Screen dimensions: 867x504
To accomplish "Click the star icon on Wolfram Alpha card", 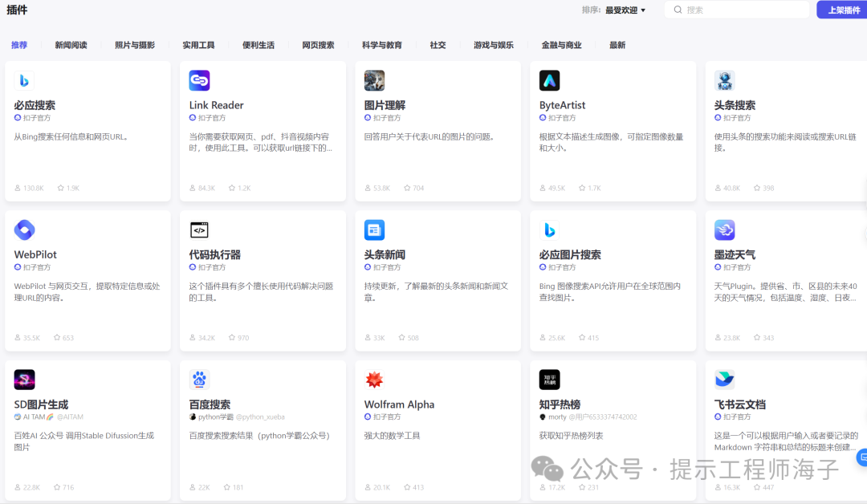I will (x=407, y=487).
